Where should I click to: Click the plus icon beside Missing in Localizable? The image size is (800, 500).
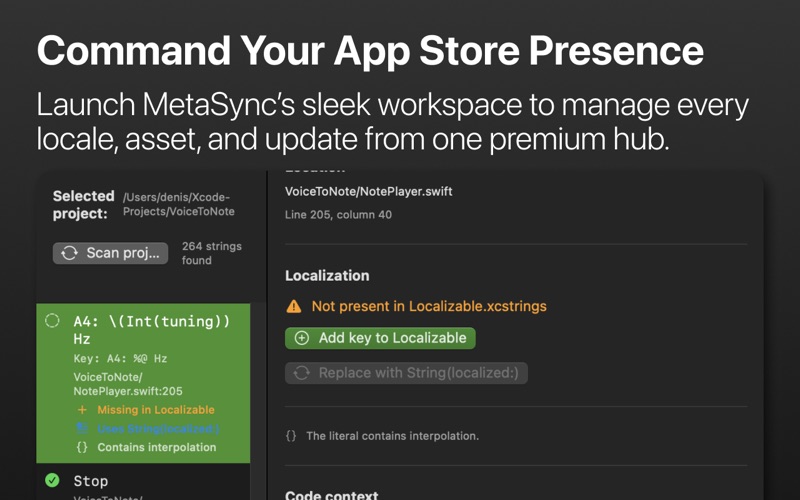(82, 410)
